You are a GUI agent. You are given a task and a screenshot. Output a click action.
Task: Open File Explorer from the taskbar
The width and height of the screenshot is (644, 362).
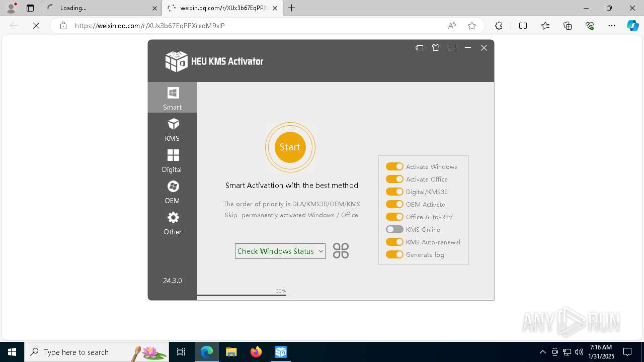pyautogui.click(x=231, y=352)
